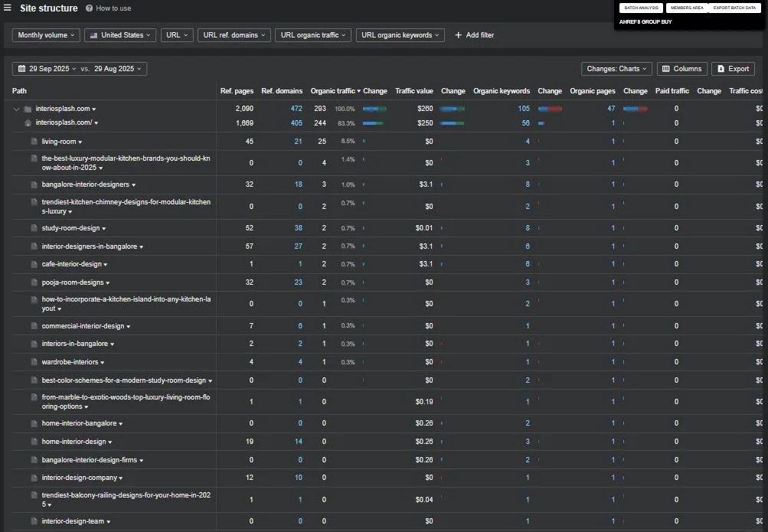Open the Monthly volume dropdown
Screen dimensions: 768x532
click(46, 35)
